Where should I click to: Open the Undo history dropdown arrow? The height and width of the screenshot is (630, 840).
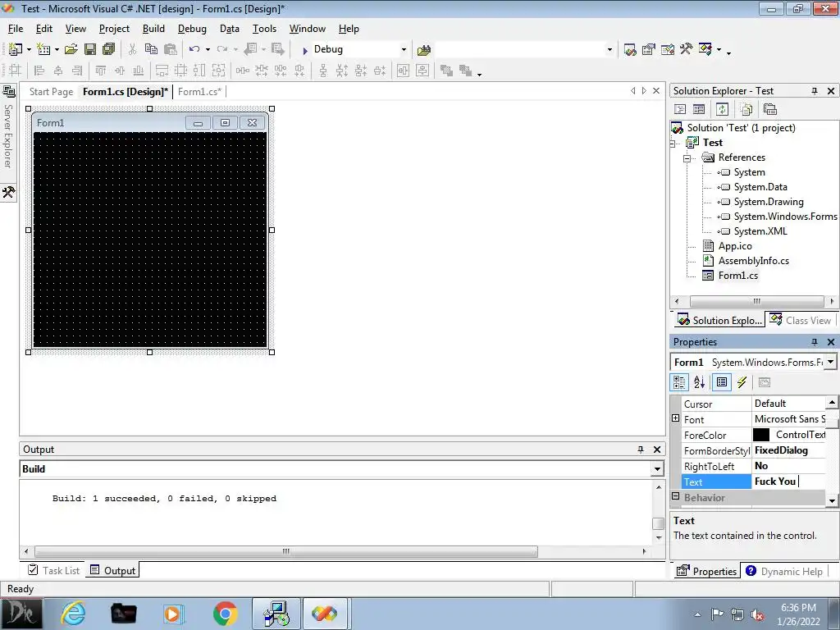pyautogui.click(x=208, y=50)
